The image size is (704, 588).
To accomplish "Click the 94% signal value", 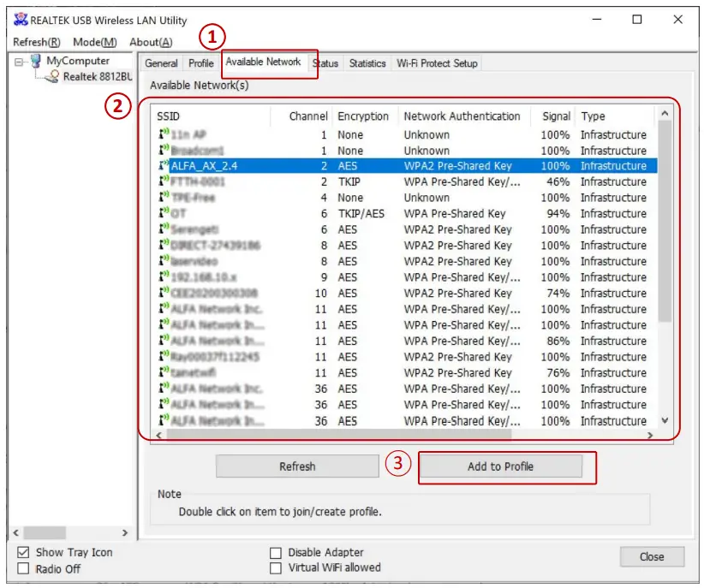I will click(x=558, y=213).
